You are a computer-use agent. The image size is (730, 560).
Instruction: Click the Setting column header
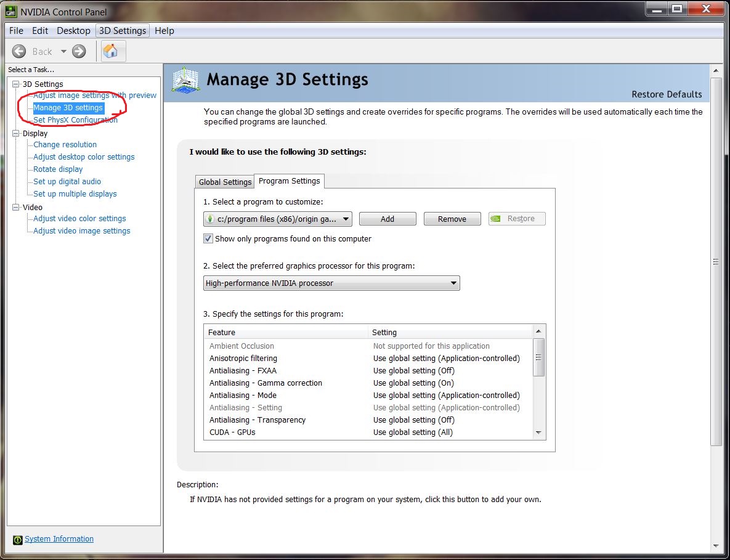450,333
